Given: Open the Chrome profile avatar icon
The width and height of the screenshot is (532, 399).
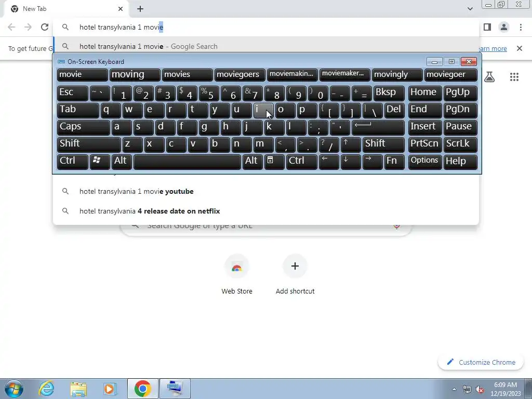Looking at the screenshot, I should pos(504,27).
